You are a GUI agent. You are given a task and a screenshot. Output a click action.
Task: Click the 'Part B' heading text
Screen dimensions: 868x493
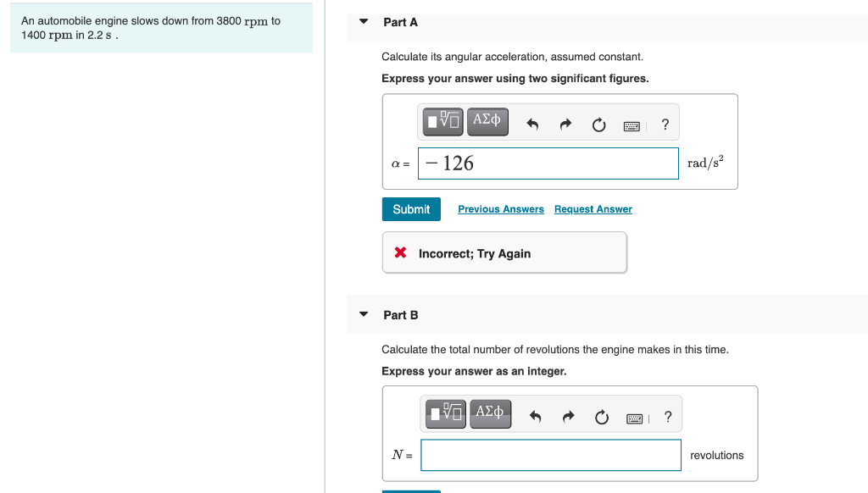[x=401, y=315]
